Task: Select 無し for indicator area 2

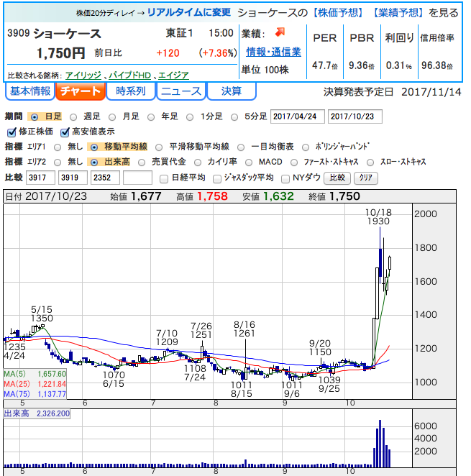Action: (58, 163)
